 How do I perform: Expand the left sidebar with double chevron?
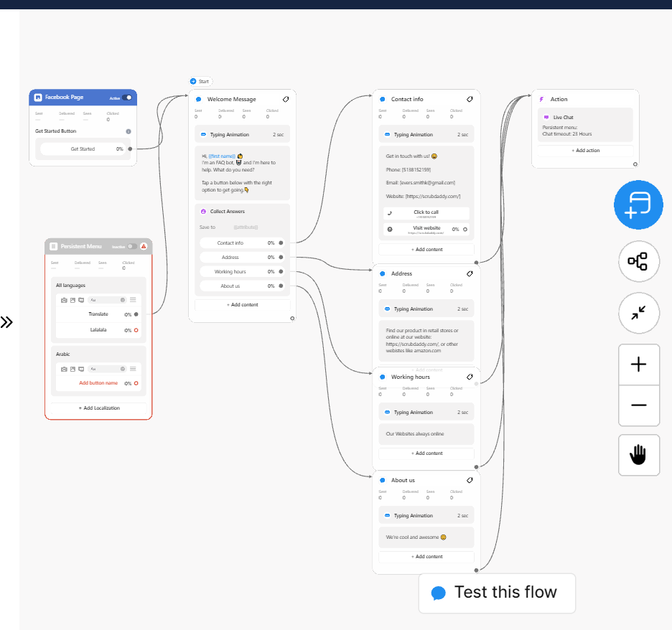[x=6, y=322]
